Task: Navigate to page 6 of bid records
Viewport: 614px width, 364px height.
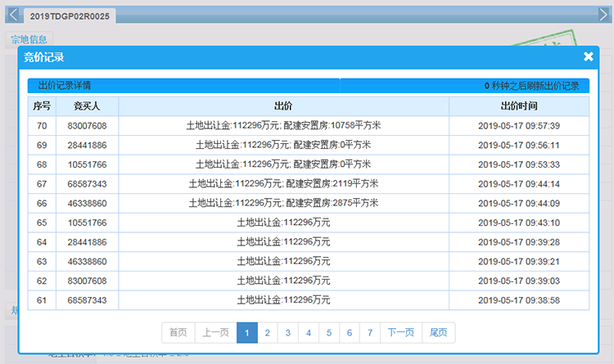Action: [x=350, y=333]
